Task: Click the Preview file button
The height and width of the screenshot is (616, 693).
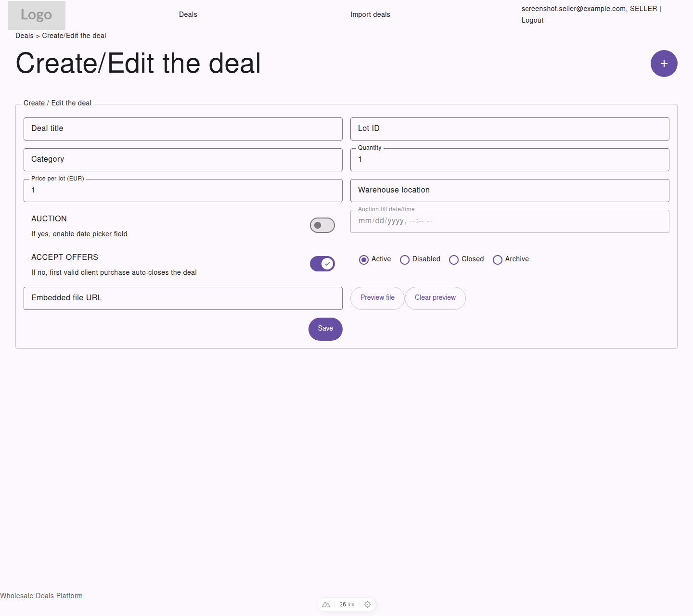Action: point(377,298)
